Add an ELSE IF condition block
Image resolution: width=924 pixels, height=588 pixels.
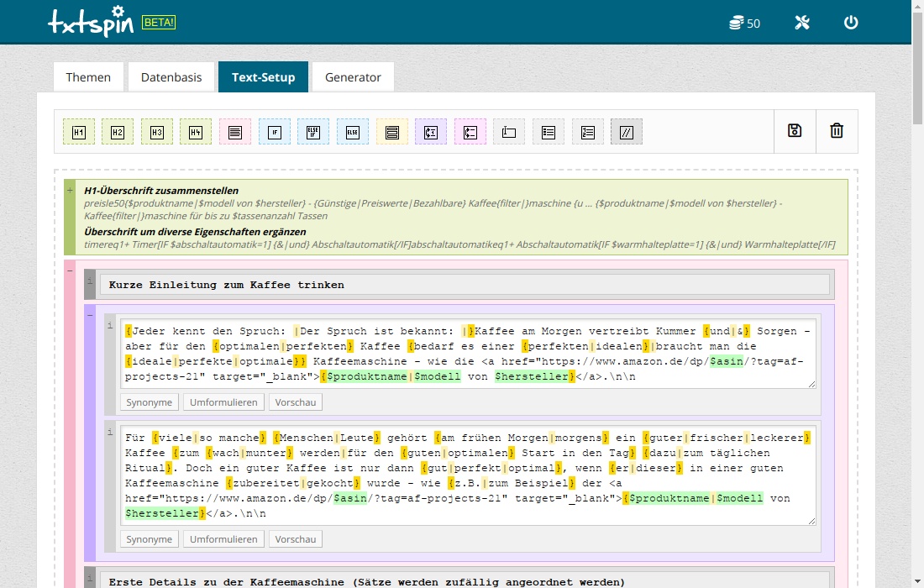[x=313, y=132]
